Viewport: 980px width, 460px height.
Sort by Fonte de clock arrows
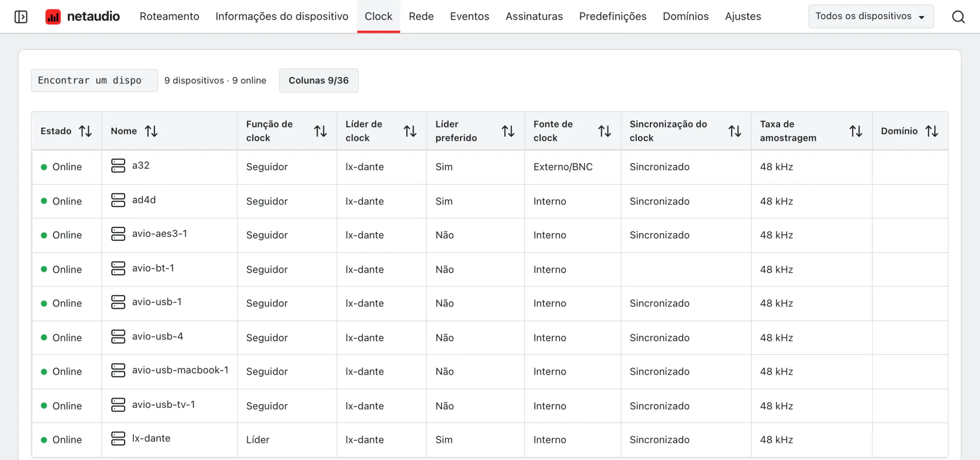click(x=605, y=131)
